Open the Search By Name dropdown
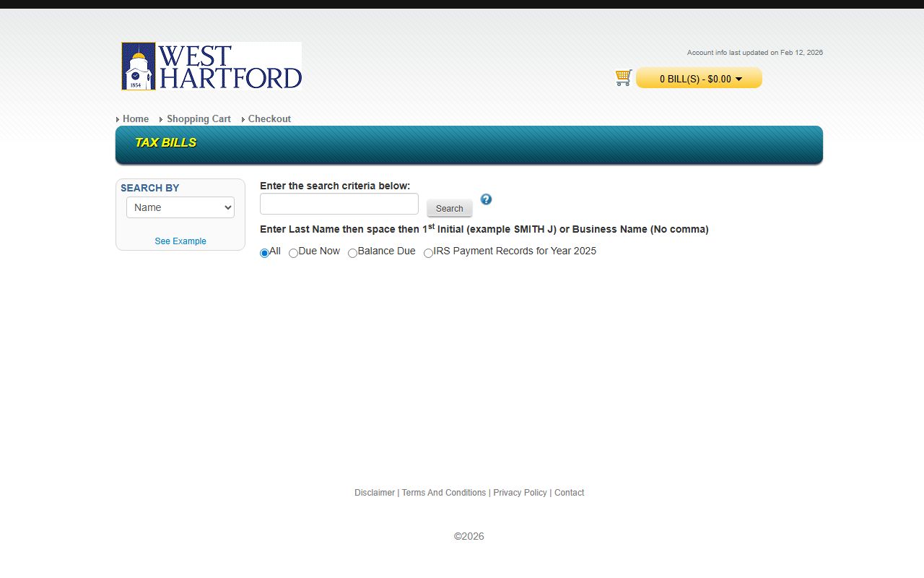This screenshot has height=578, width=924. click(180, 207)
